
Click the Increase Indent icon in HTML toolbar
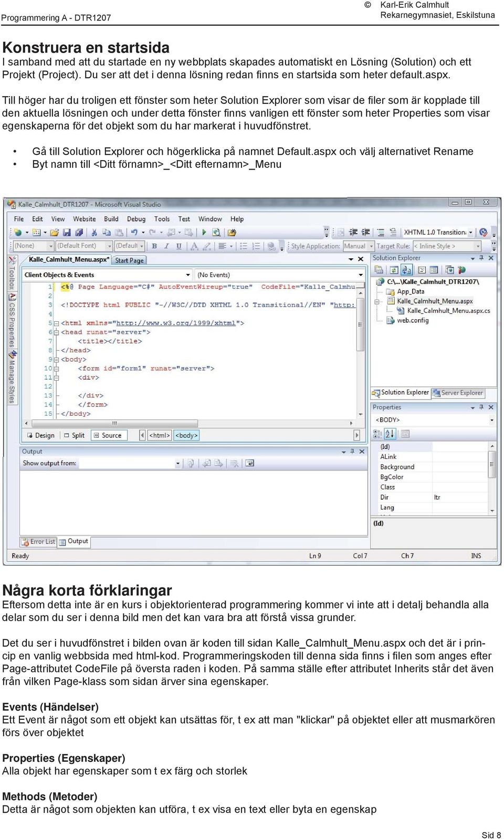point(366,232)
